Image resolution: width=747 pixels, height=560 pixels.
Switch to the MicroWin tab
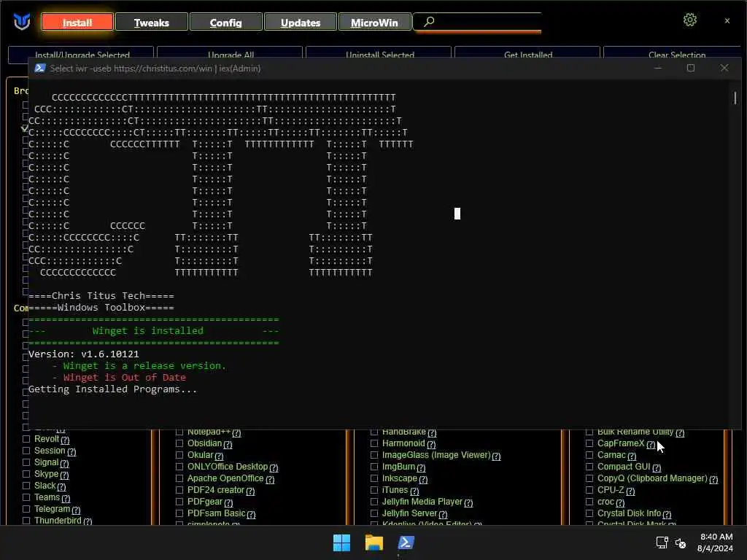374,22
